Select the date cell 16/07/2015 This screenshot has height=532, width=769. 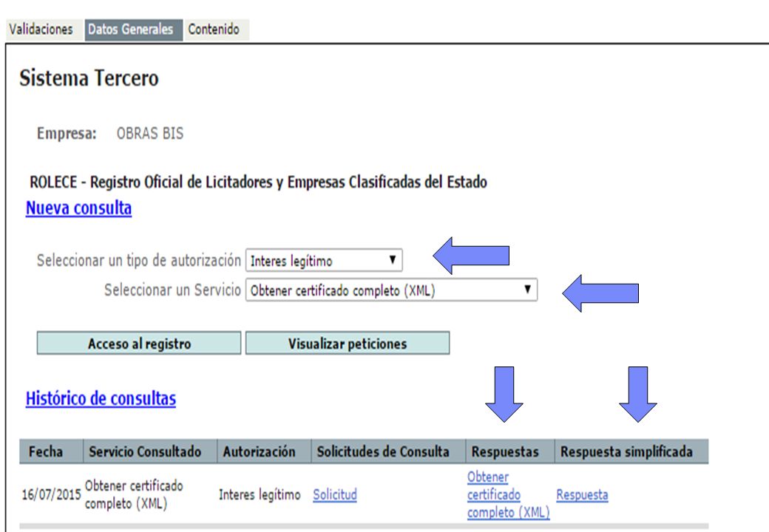click(51, 495)
